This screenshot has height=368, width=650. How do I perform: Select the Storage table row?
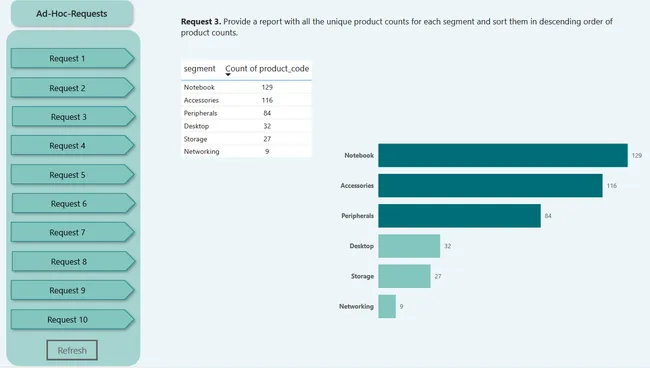click(246, 139)
